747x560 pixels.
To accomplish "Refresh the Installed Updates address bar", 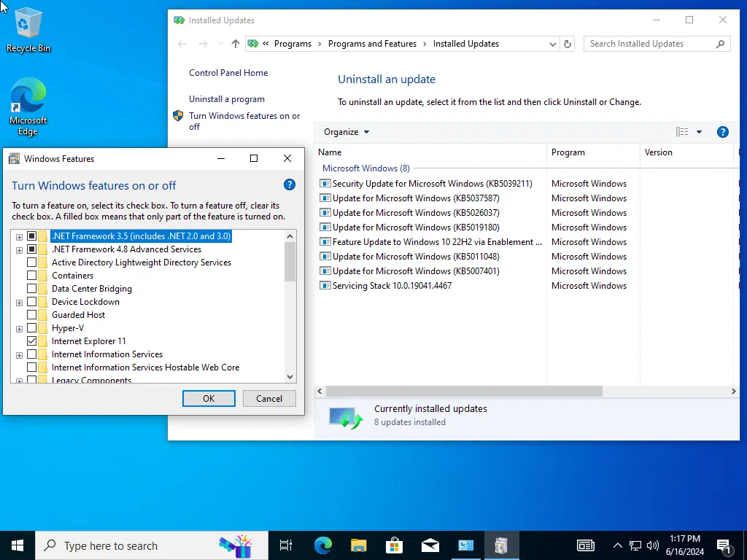I will click(568, 44).
